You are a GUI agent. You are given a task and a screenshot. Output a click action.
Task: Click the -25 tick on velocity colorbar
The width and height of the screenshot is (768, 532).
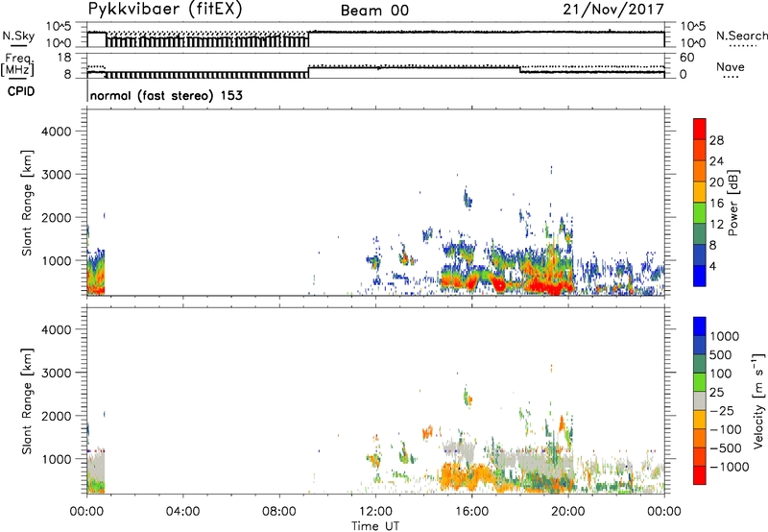tap(722, 411)
